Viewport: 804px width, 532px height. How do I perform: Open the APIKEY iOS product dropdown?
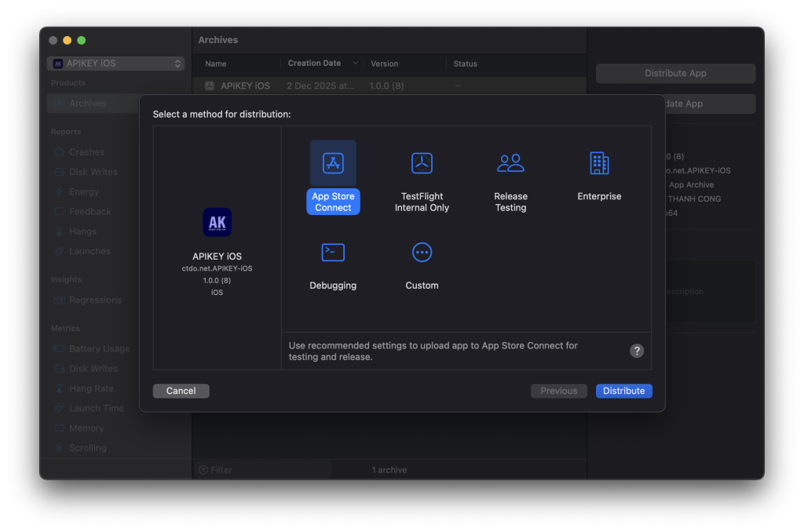117,64
